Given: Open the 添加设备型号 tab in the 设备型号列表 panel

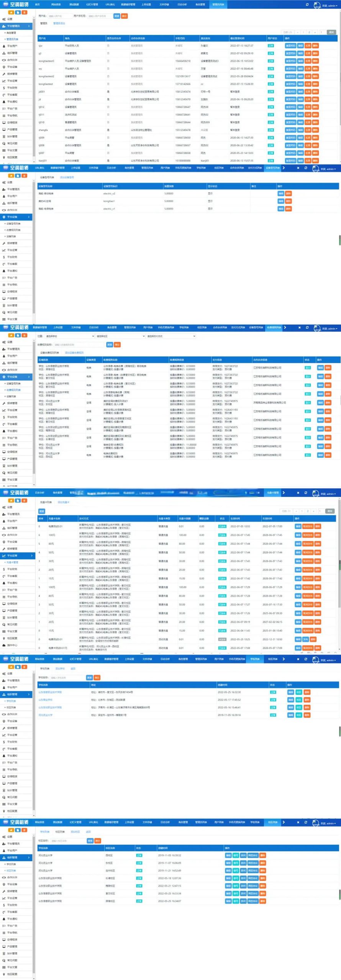Looking at the screenshot, I should (x=67, y=177).
